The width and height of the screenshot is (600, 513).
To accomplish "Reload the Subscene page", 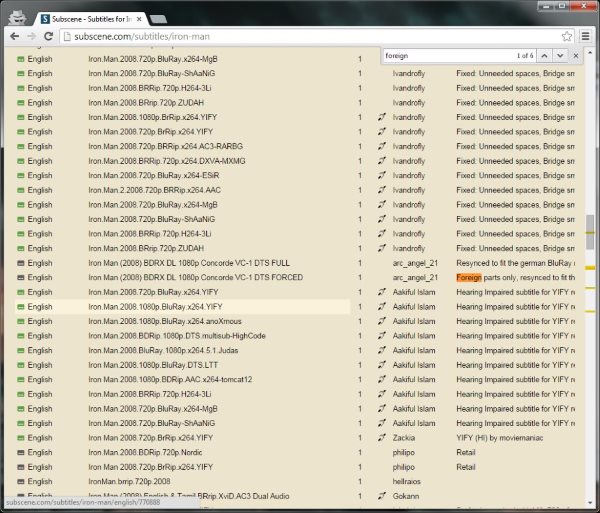I will coord(48,36).
